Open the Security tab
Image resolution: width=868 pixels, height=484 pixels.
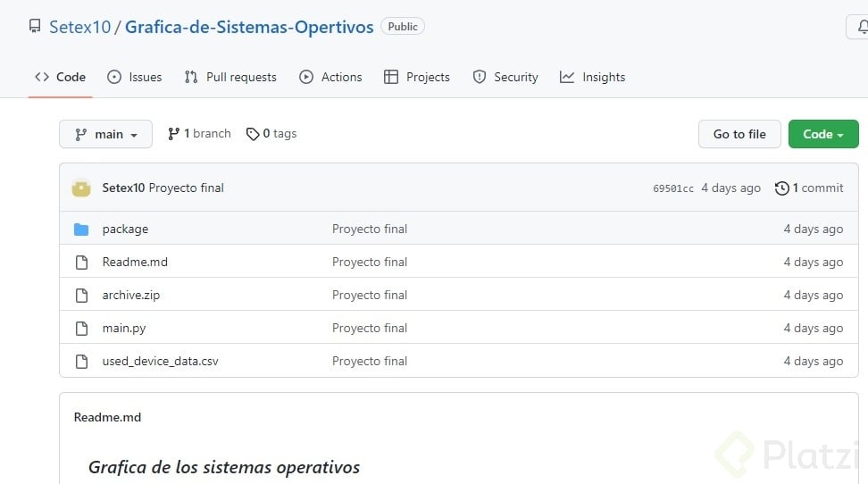[x=505, y=77]
